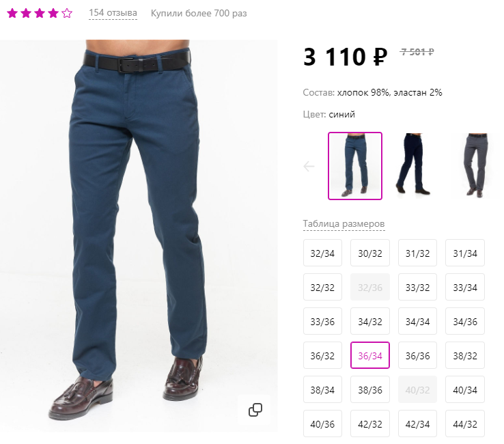This screenshot has width=504, height=444.
Task: Select size 33/36
Action: click(322, 321)
